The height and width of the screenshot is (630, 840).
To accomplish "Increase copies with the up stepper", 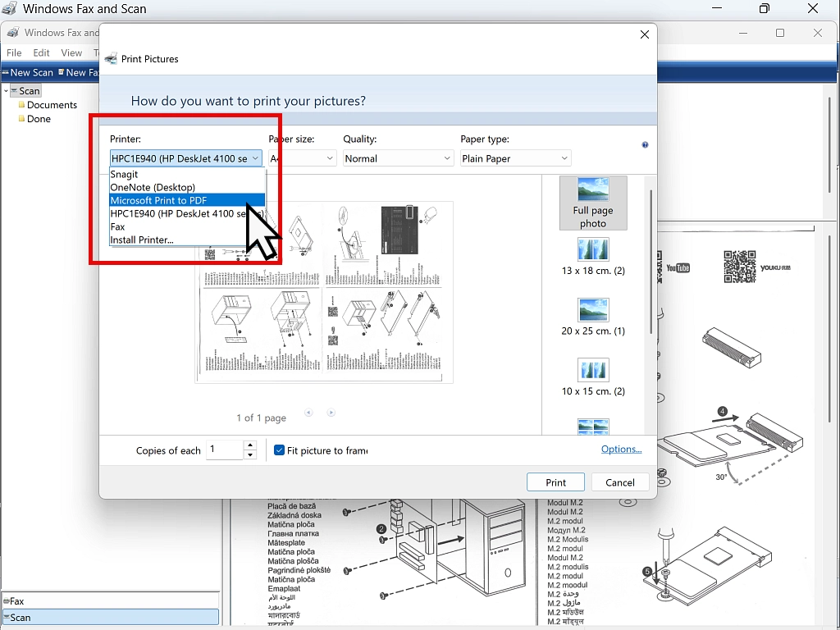I will pos(250,445).
